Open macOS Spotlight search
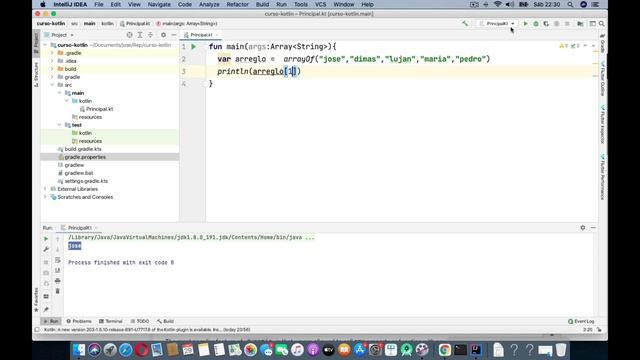640x360 pixels. (x=570, y=4)
